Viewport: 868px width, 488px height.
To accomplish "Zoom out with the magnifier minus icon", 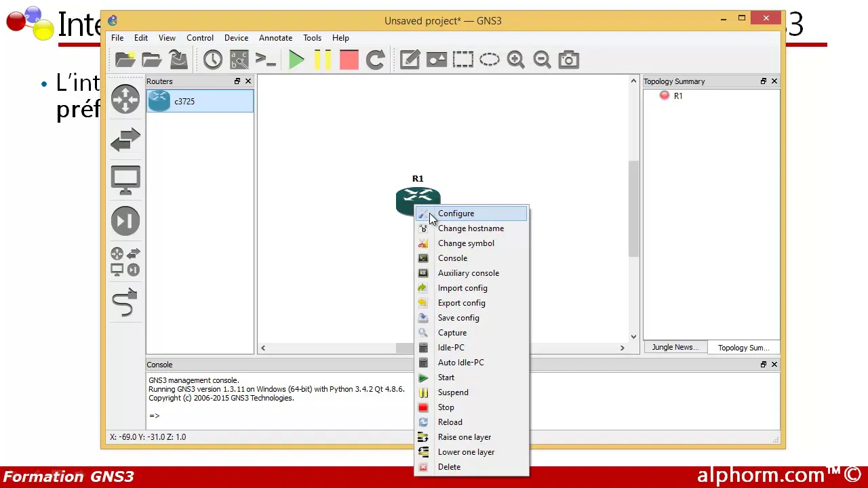I will coord(542,60).
